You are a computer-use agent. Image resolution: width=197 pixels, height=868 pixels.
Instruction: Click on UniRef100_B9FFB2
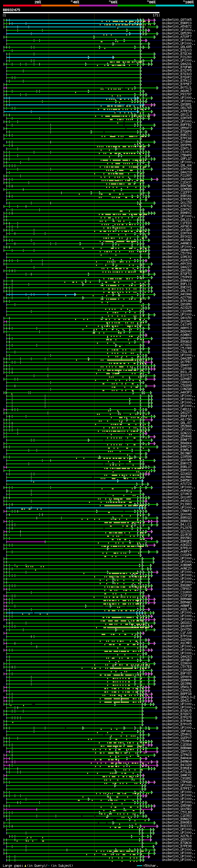click(177, 125)
